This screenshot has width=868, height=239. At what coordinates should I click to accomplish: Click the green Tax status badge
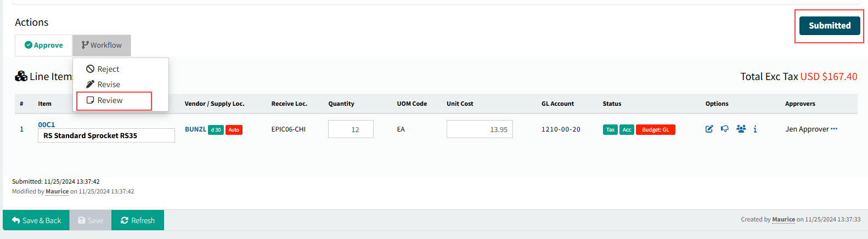click(610, 130)
